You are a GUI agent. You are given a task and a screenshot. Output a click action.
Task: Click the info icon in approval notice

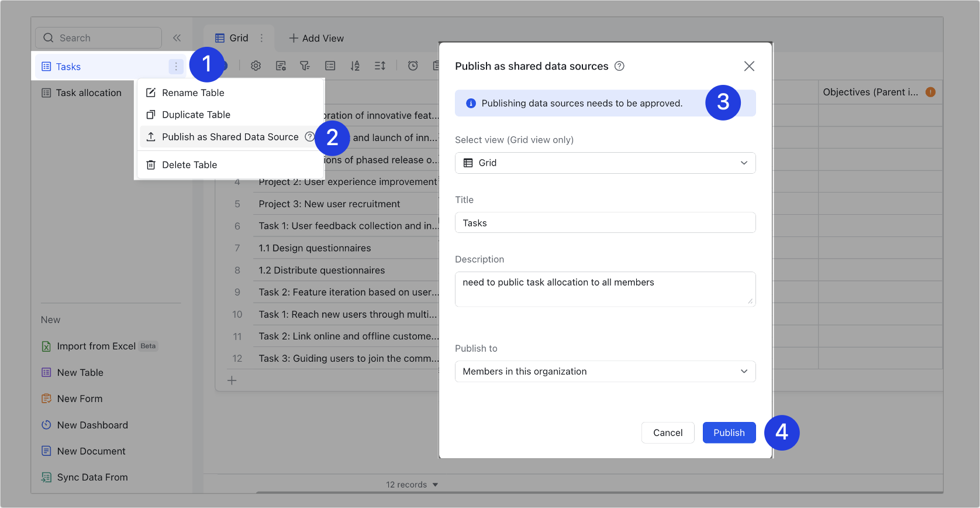click(471, 103)
